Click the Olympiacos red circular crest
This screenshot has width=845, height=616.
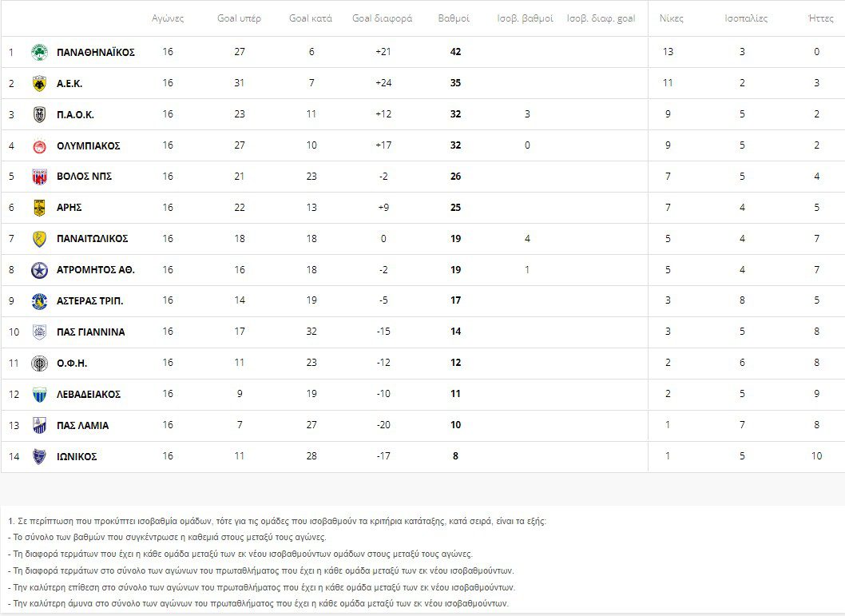(39, 146)
